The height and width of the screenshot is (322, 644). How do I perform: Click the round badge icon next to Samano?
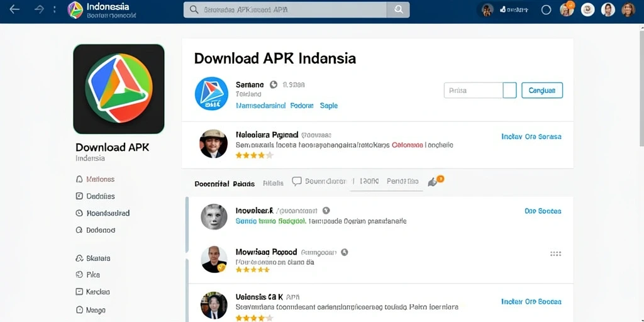click(274, 85)
